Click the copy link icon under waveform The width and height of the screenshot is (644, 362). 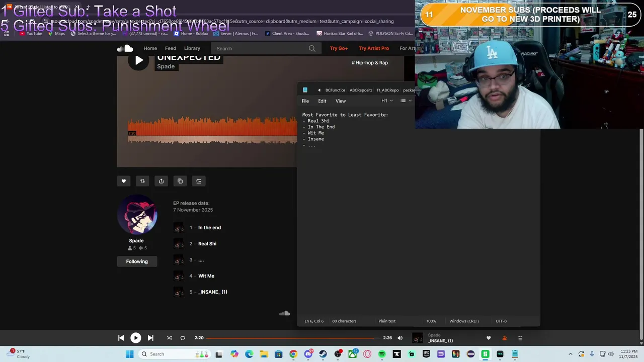180,181
